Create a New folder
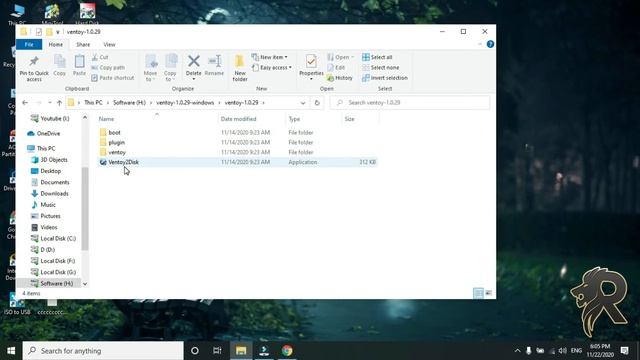 (240, 68)
